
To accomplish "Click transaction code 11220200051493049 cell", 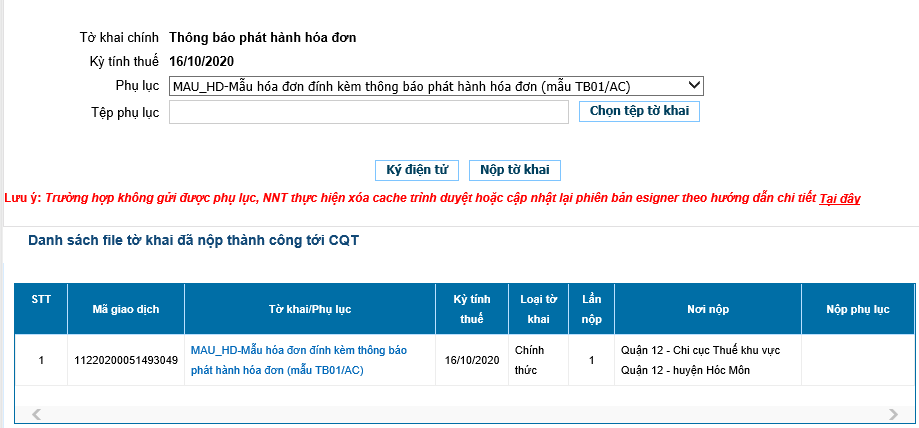I will pos(126,360).
